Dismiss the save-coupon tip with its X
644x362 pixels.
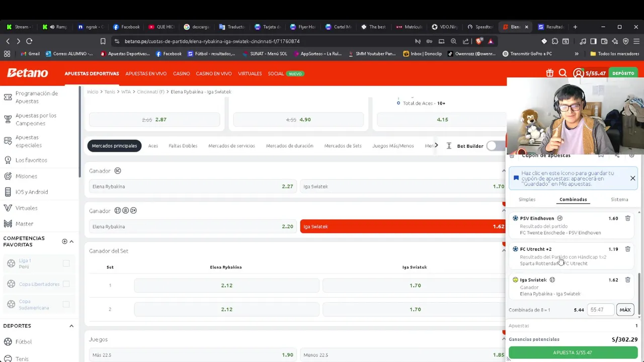(x=633, y=178)
